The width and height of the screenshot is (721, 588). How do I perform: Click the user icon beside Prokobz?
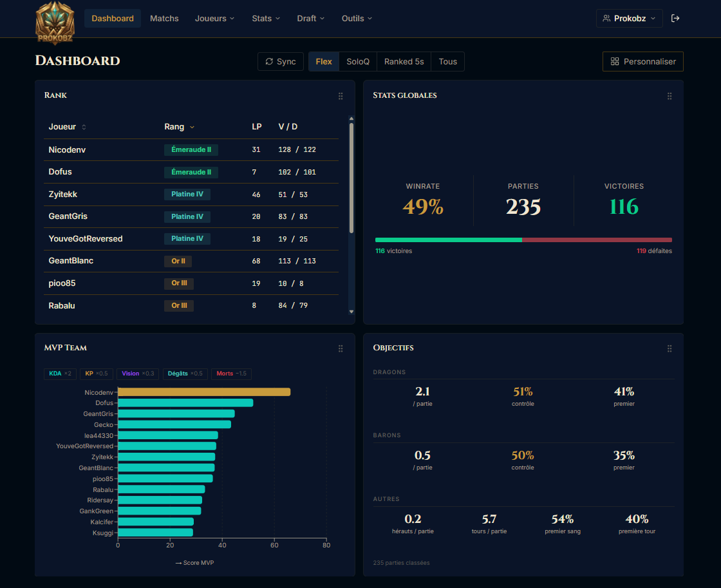pyautogui.click(x=606, y=19)
